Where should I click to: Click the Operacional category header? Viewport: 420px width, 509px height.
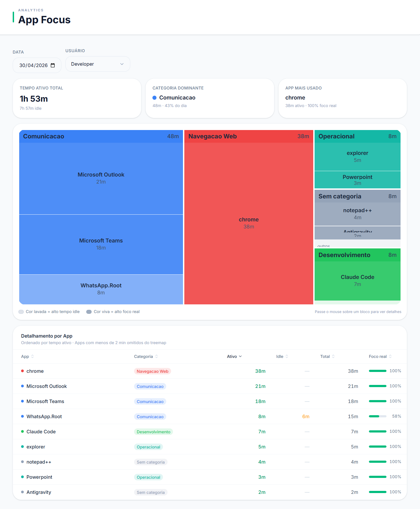357,136
